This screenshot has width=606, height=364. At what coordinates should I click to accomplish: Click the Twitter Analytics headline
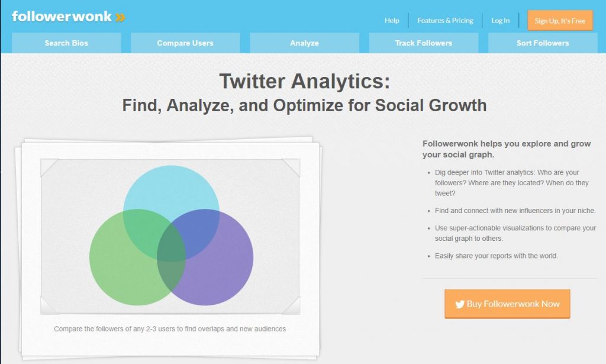(305, 81)
